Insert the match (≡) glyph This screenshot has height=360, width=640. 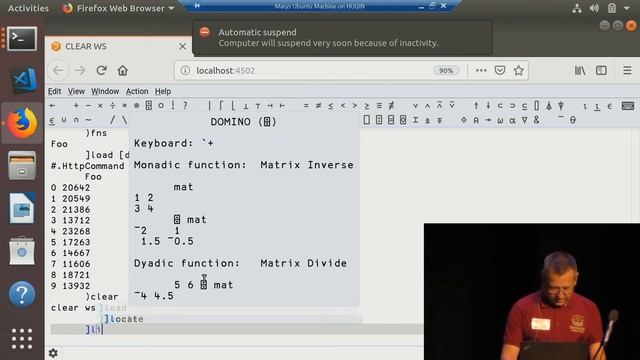point(379,106)
